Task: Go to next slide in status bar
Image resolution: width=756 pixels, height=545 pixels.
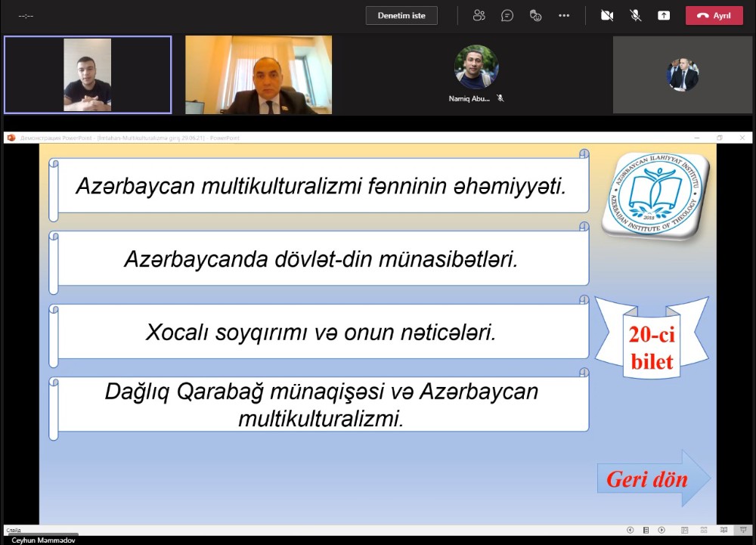Action: point(661,530)
